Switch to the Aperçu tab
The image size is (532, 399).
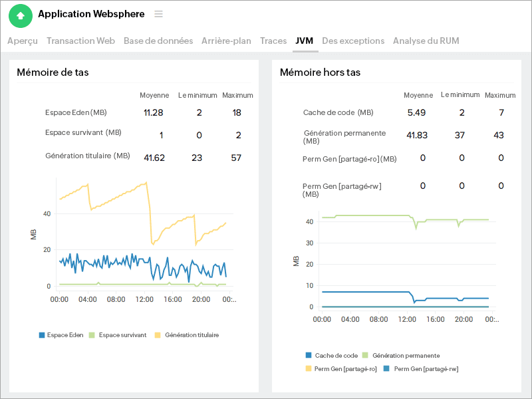pos(23,41)
